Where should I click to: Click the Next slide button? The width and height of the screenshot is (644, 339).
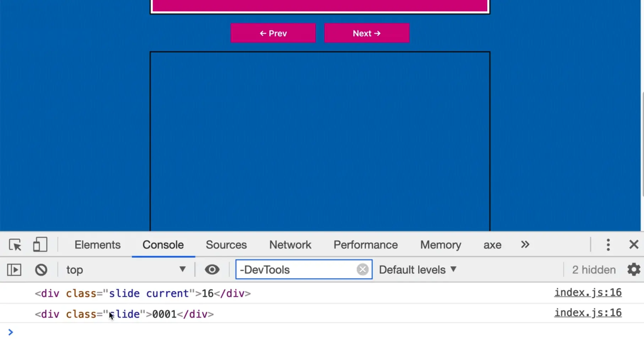(x=366, y=33)
